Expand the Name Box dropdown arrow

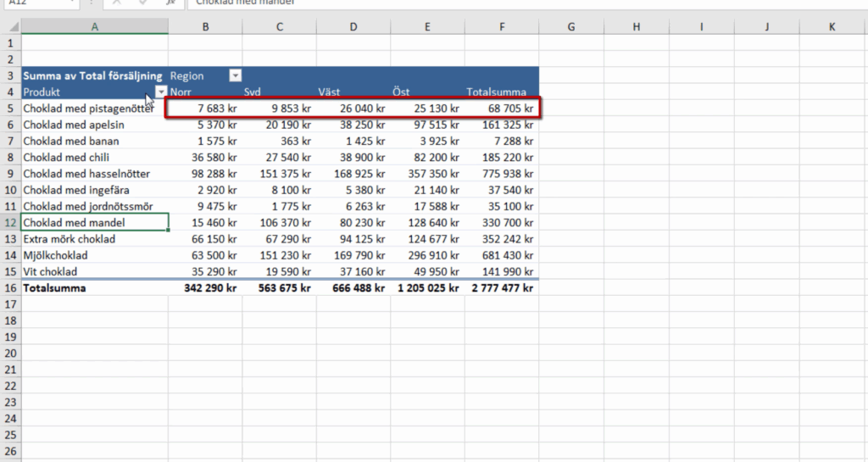(x=74, y=3)
